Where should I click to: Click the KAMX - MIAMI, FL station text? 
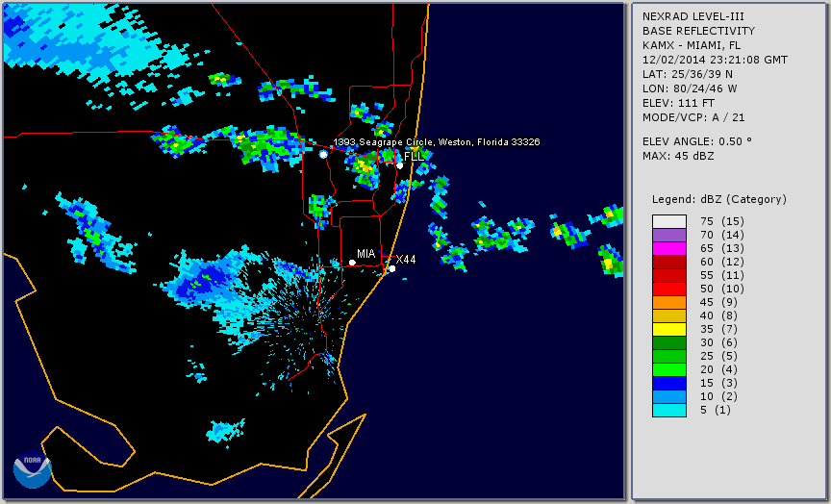(692, 45)
